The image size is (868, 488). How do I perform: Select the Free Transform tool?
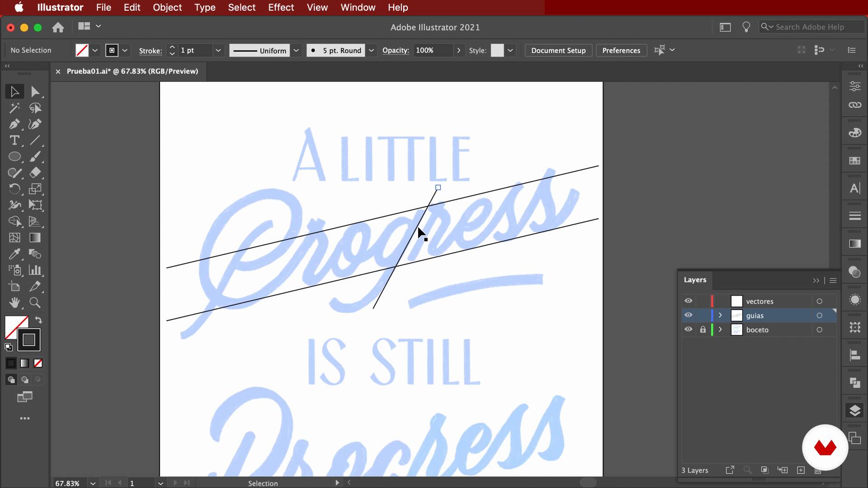click(x=35, y=205)
